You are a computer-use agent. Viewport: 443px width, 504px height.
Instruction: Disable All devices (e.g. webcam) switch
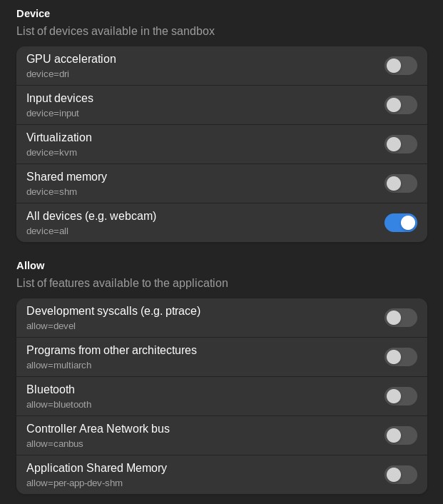pos(401,223)
